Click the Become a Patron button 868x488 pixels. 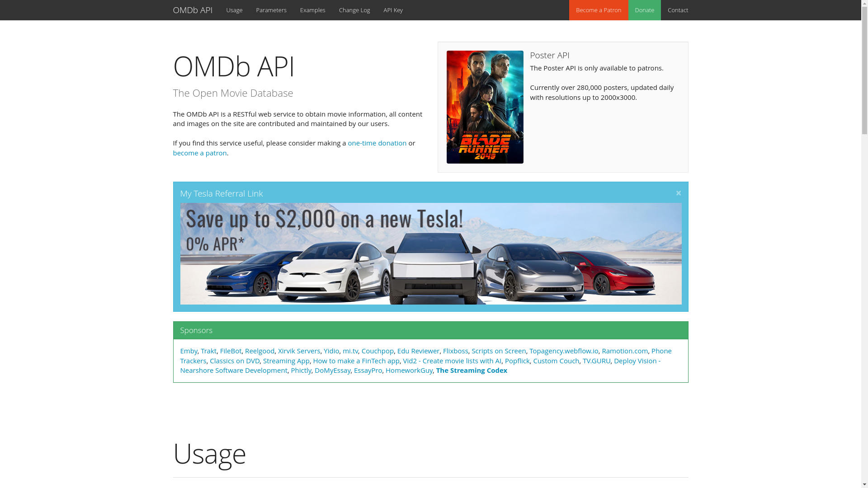598,10
